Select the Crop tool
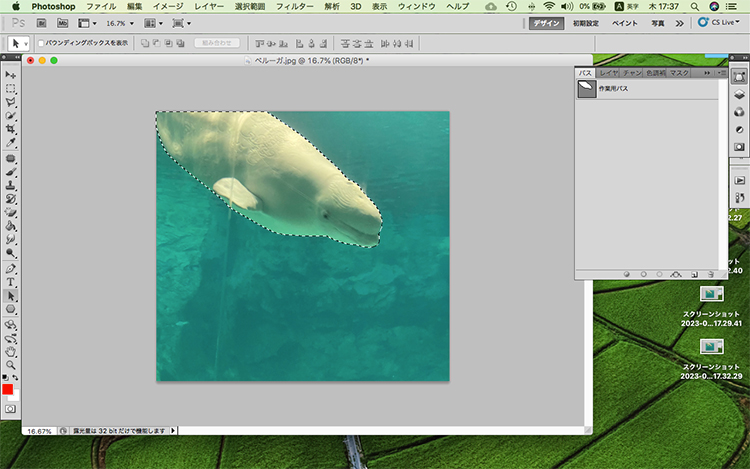750x469 pixels. coord(10,130)
